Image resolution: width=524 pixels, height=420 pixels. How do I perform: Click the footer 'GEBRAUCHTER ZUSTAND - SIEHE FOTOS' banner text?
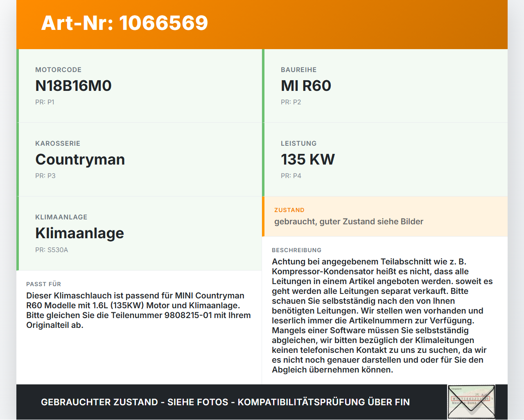[x=225, y=402]
